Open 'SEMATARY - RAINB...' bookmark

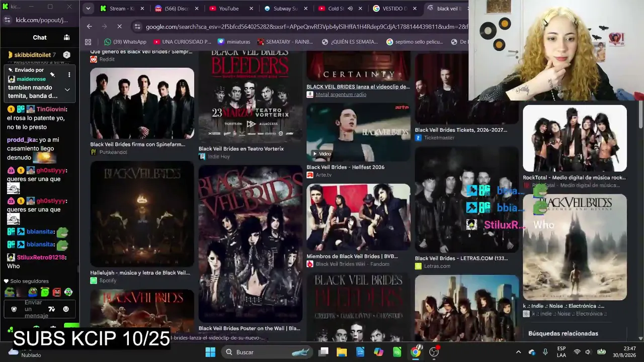[285, 42]
